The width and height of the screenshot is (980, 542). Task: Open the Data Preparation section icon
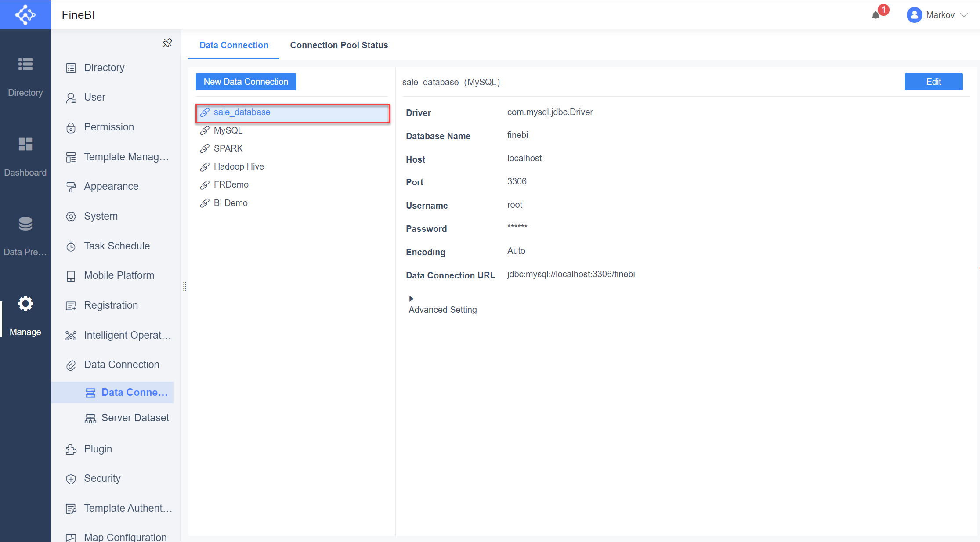[25, 224]
